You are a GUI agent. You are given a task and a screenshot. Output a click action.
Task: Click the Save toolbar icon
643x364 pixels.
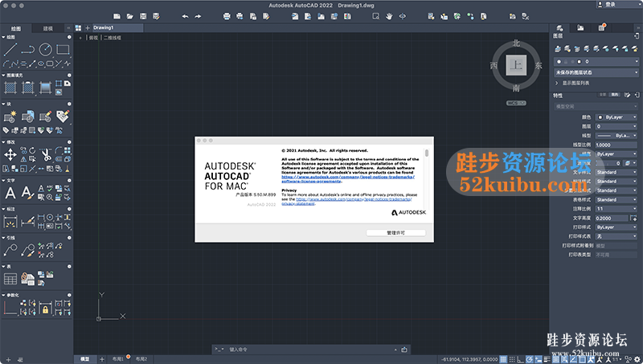tap(143, 16)
